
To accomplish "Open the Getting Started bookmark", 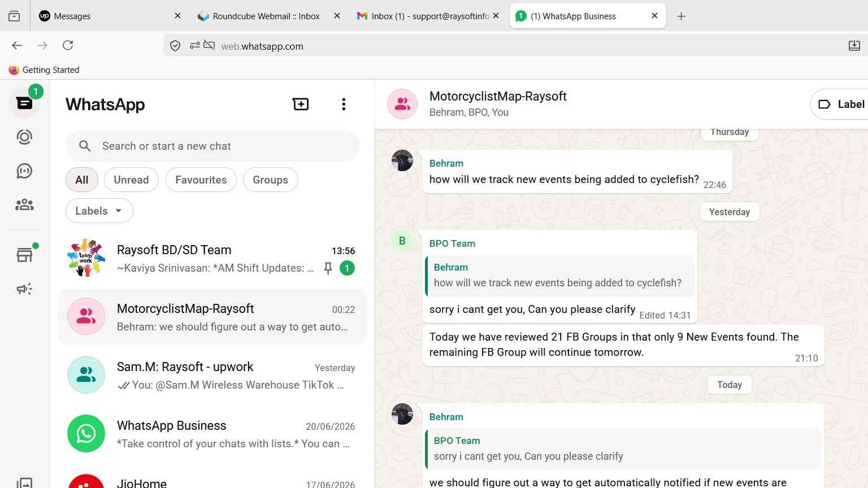I will [x=44, y=69].
